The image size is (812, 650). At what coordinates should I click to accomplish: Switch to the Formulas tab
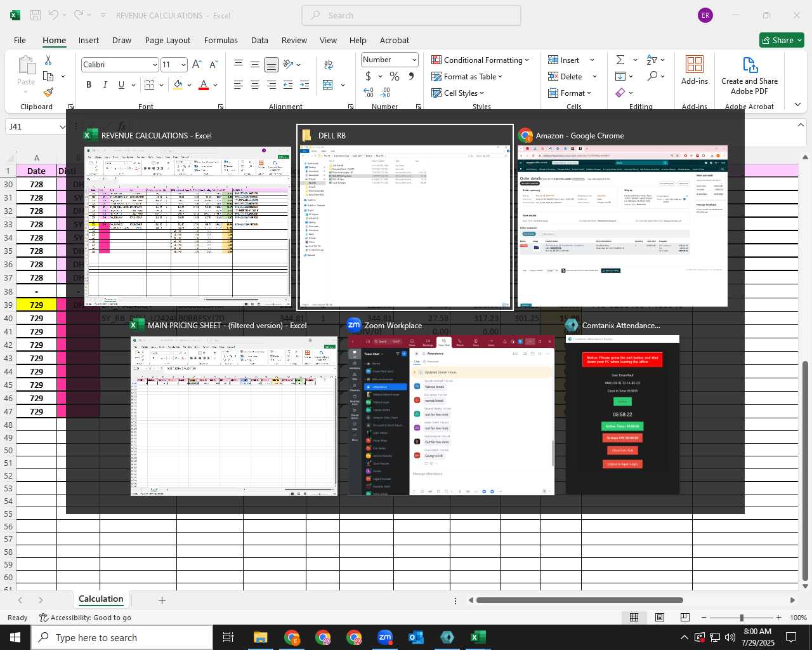tap(221, 40)
